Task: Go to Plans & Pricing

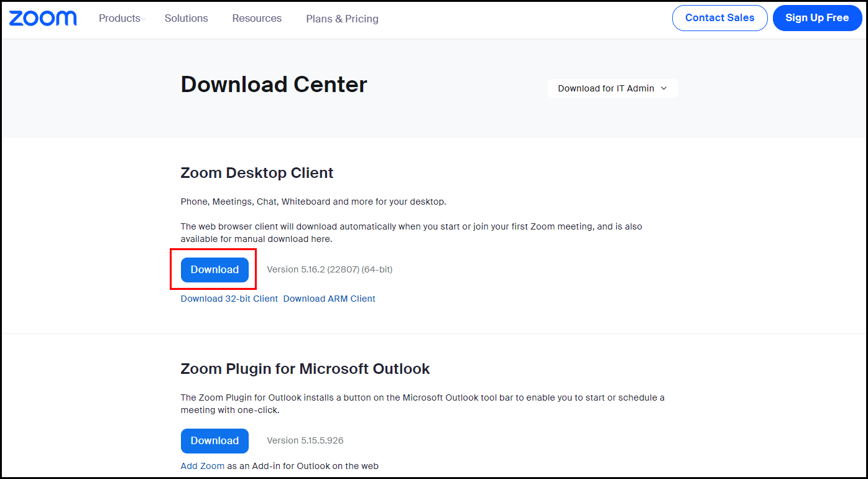Action: [x=342, y=19]
